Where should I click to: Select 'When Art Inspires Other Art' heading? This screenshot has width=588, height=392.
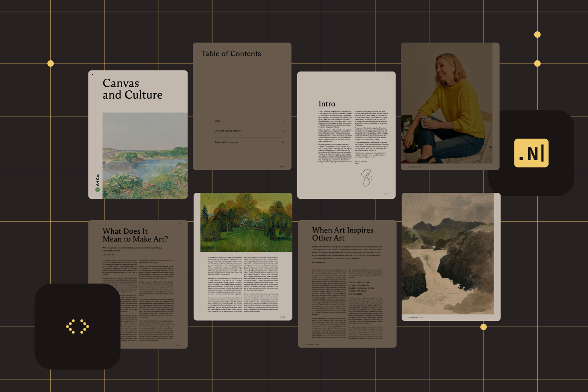[x=342, y=234]
